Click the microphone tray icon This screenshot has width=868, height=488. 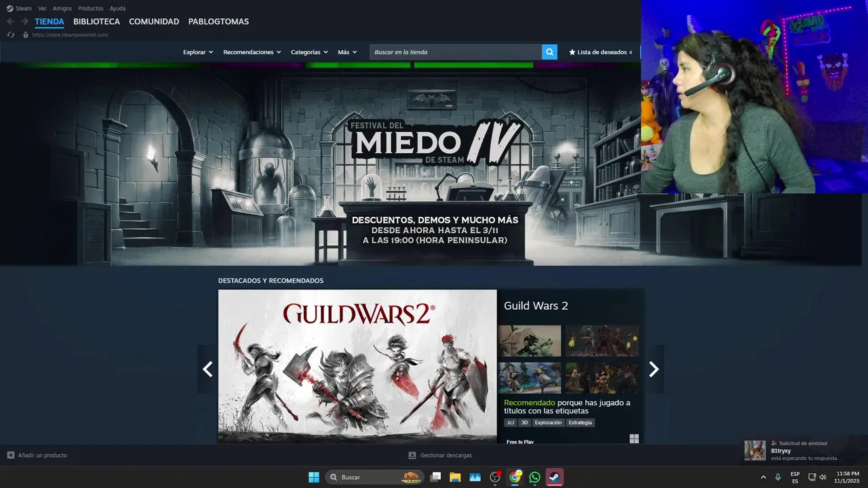pyautogui.click(x=778, y=477)
